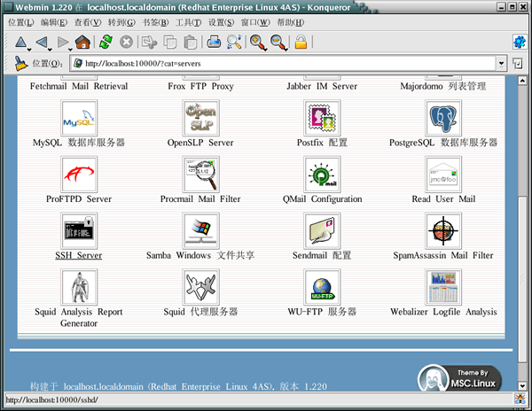Go to the Home page icon
Viewport: 532px width, 411px height.
tap(82, 42)
